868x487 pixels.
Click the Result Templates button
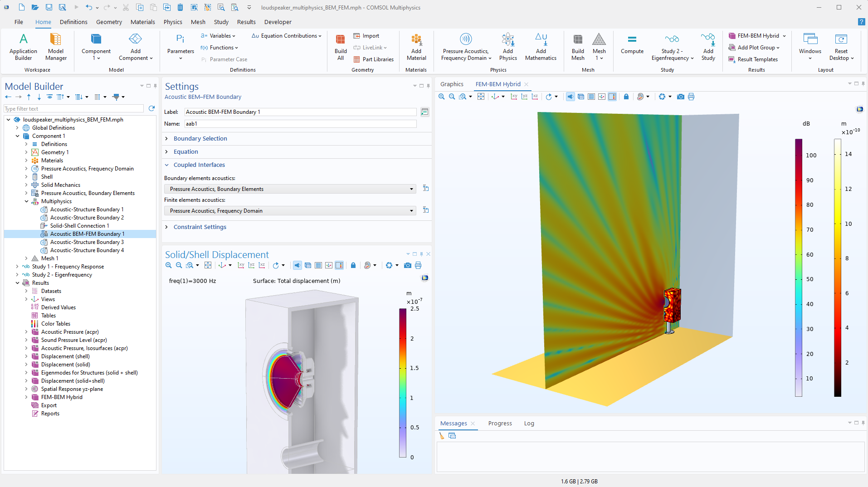(753, 59)
